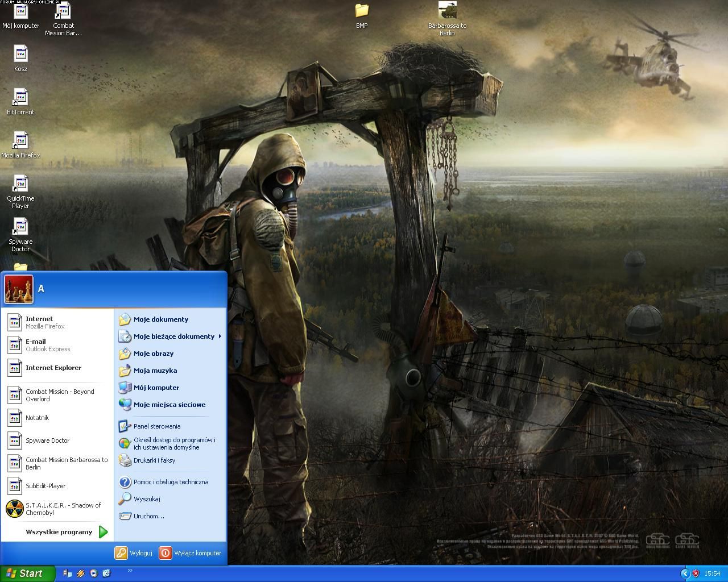The height and width of the screenshot is (582, 728).
Task: Open Internet Mozilla Firefox in Start menu
Action: point(57,322)
